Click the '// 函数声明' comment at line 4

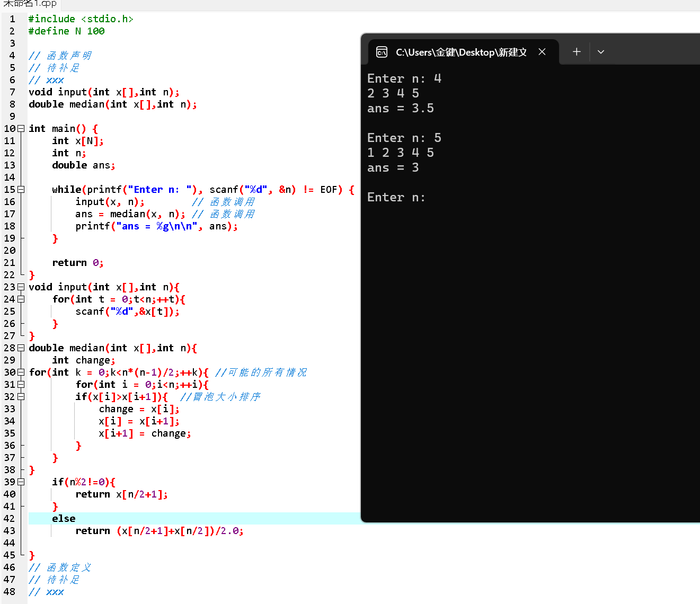60,56
